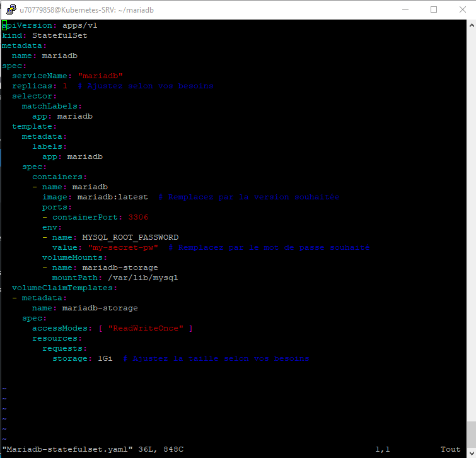Screen dimensions: 476x458
Task: Open the PuTTY system menu icon
Action: 11,9
